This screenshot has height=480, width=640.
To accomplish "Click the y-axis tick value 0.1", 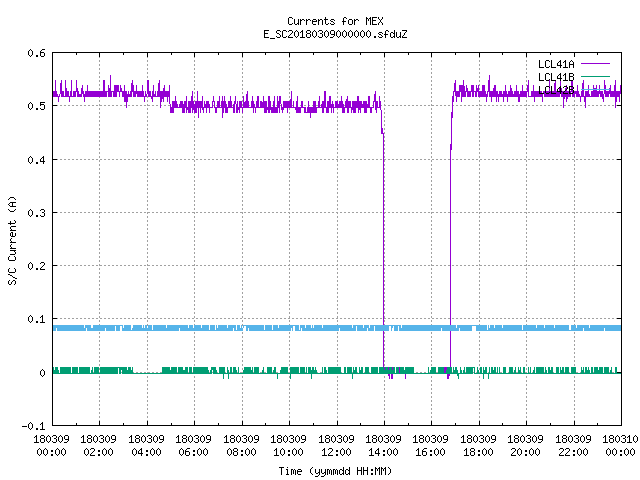I will pyautogui.click(x=36, y=319).
